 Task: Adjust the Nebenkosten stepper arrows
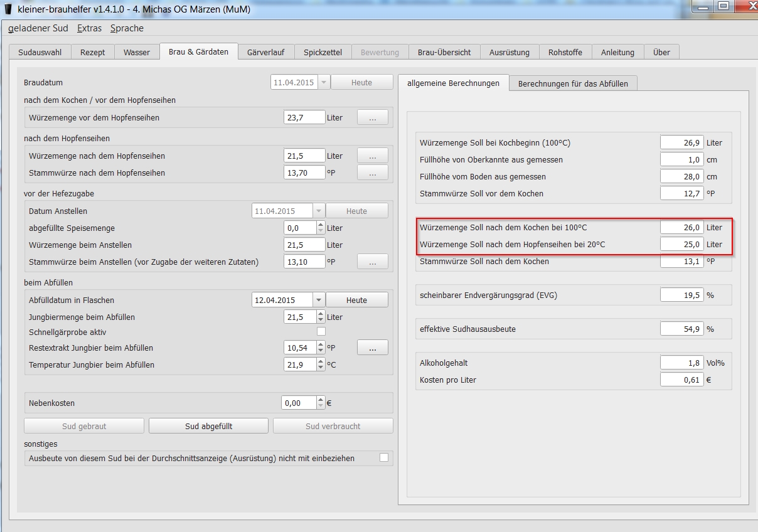click(321, 403)
